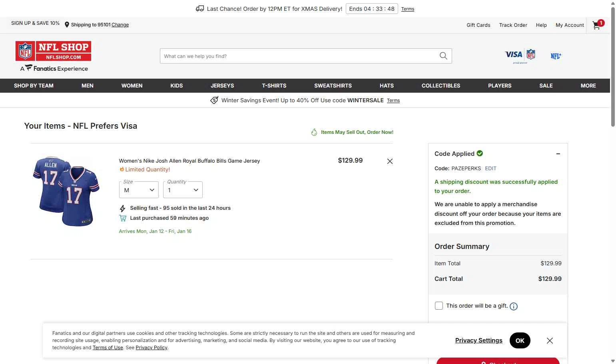
Task: Click the lightning Selling fast icon
Action: coord(123,208)
